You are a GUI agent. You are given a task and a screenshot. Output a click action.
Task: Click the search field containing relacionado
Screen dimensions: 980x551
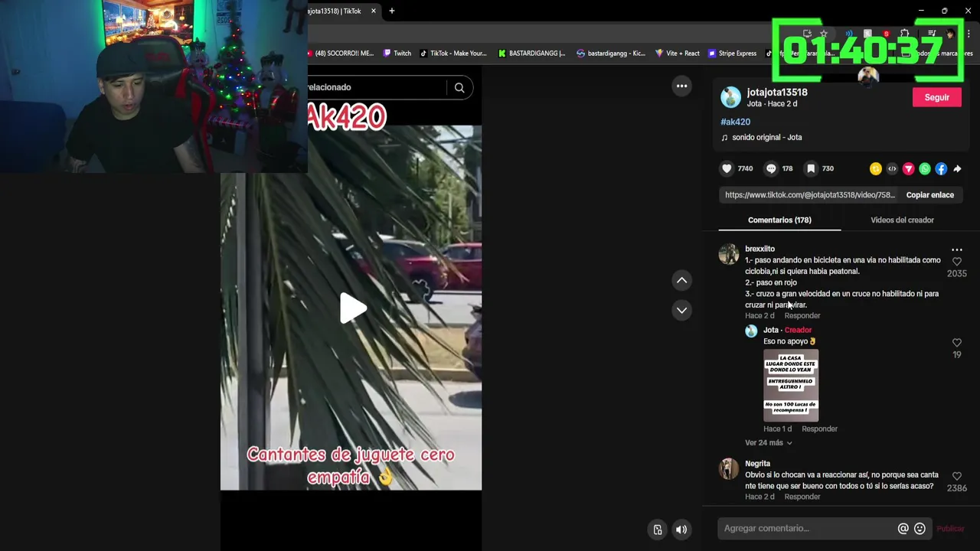coord(375,87)
